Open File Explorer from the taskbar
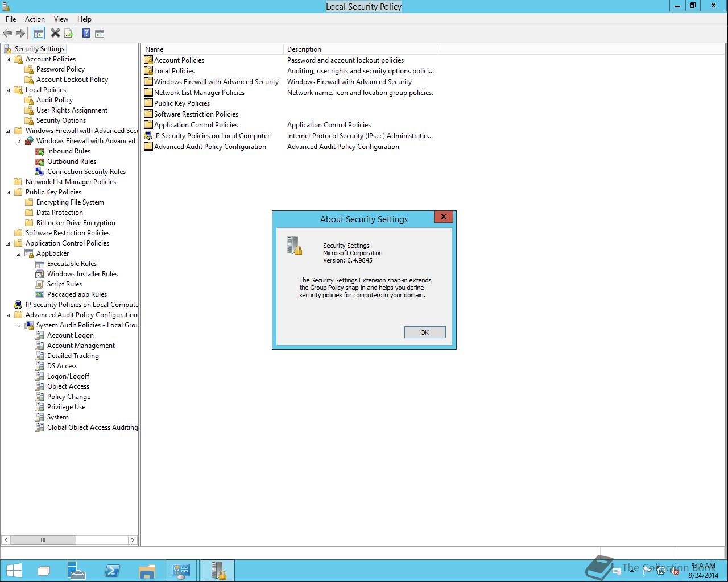The image size is (728, 582). (147, 571)
